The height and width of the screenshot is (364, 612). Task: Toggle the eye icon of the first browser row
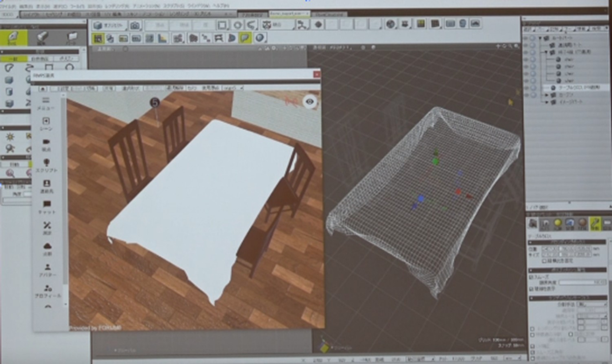(525, 38)
